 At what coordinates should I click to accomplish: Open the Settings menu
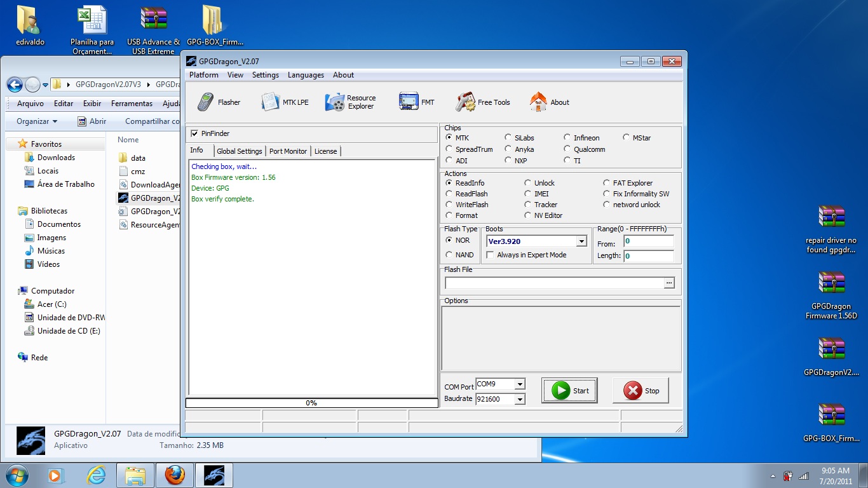pyautogui.click(x=266, y=75)
